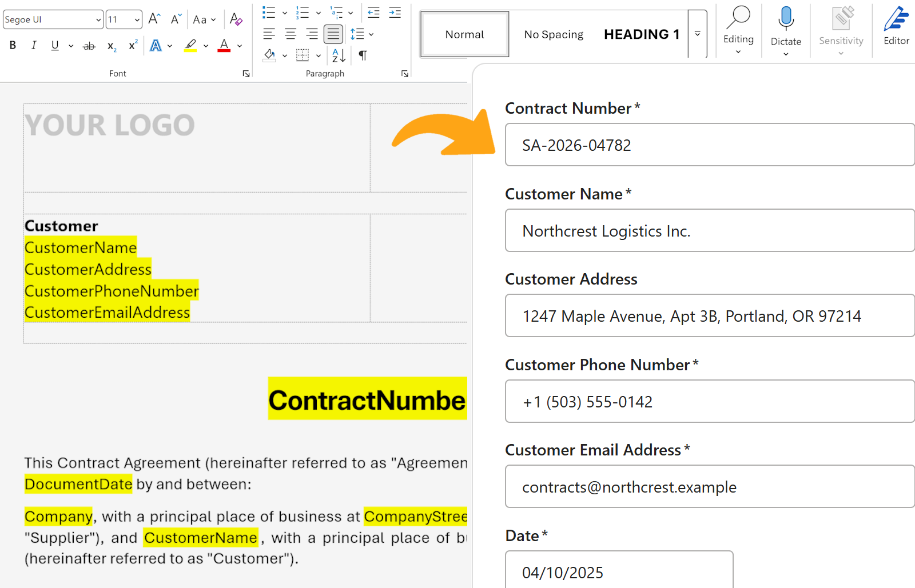
Task: Edit the Customer Address field
Action: click(x=710, y=315)
